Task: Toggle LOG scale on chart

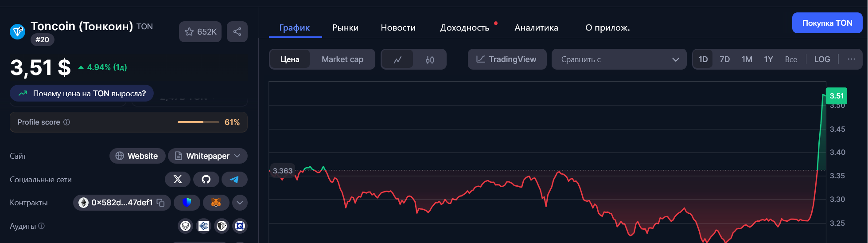Action: click(822, 59)
